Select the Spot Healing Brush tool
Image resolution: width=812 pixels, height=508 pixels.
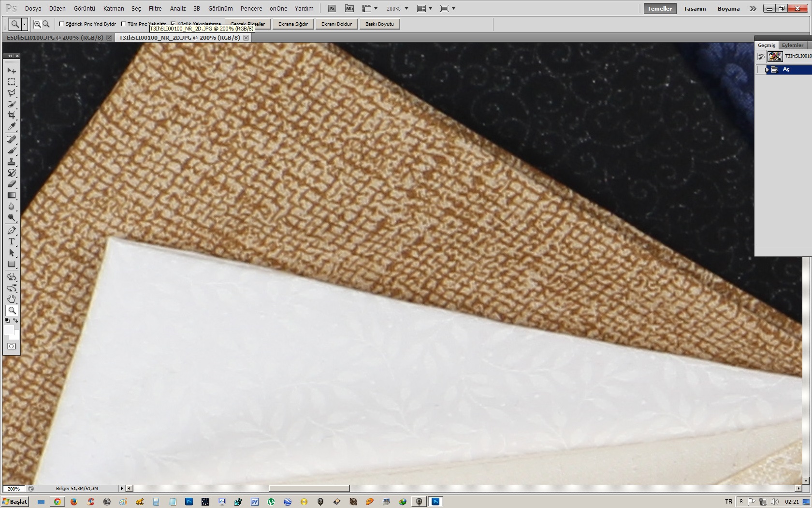(12, 140)
